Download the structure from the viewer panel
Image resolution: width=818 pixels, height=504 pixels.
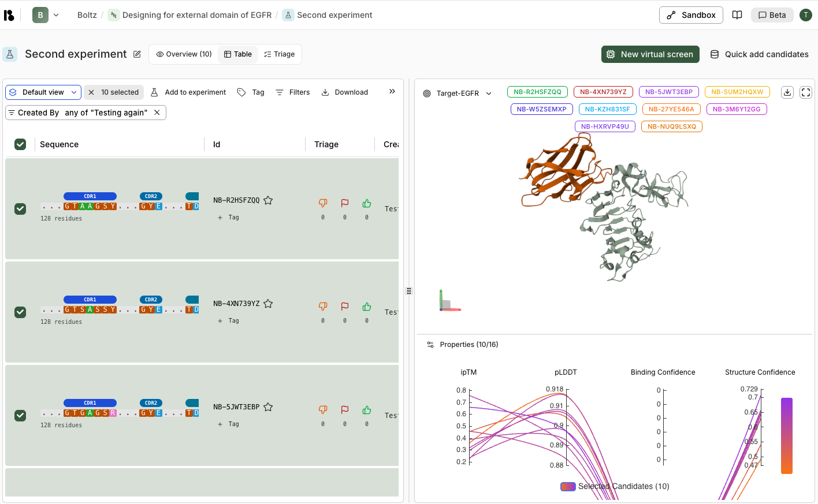click(787, 92)
